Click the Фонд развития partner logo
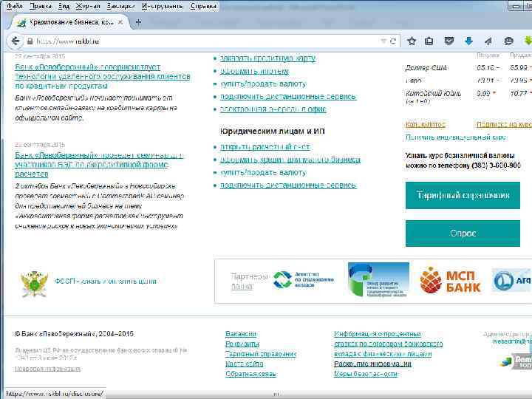Viewport: 532px width, 399px height. [x=378, y=280]
